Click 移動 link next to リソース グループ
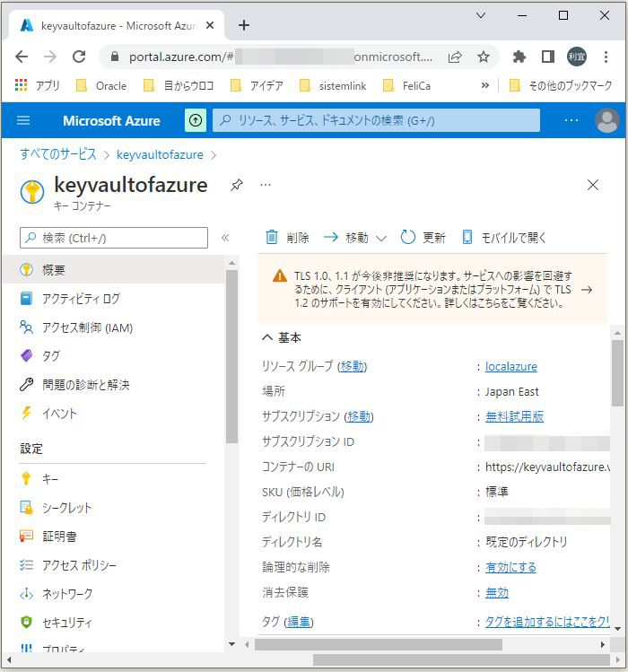Viewport: 628px width, 672px height. click(353, 366)
